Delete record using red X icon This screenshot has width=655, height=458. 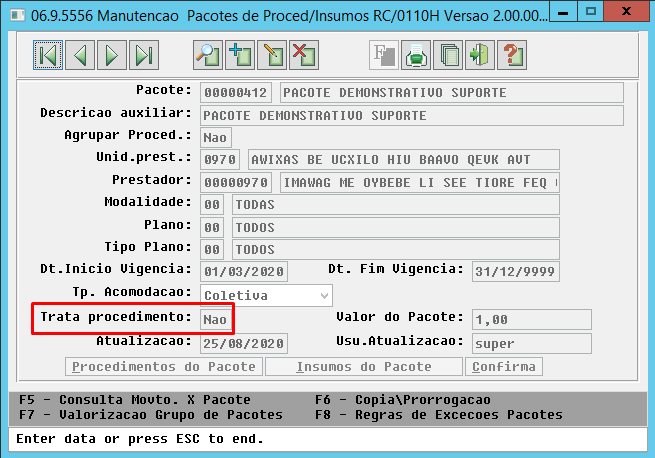(x=304, y=55)
